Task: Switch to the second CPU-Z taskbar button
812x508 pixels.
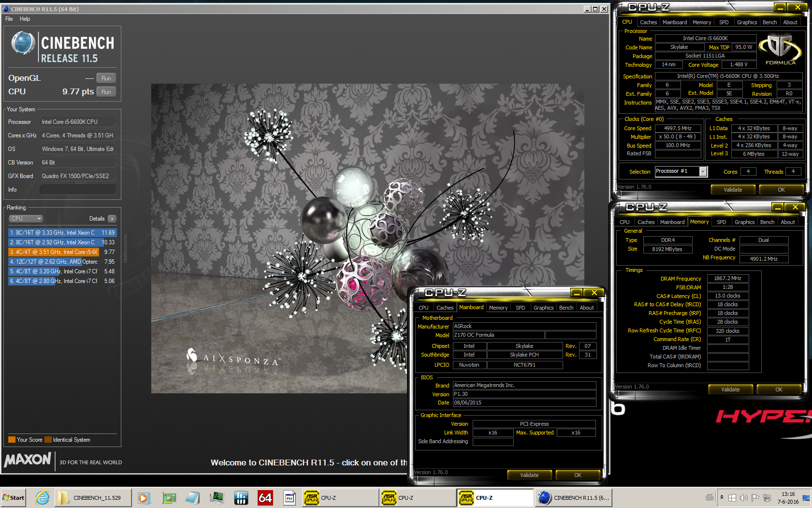Action: tap(418, 497)
